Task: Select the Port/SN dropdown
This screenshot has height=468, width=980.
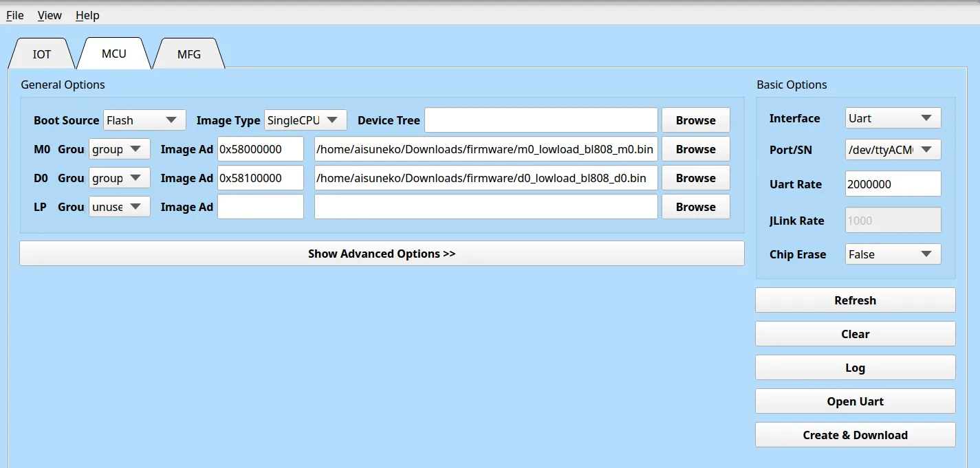Action: tap(893, 150)
